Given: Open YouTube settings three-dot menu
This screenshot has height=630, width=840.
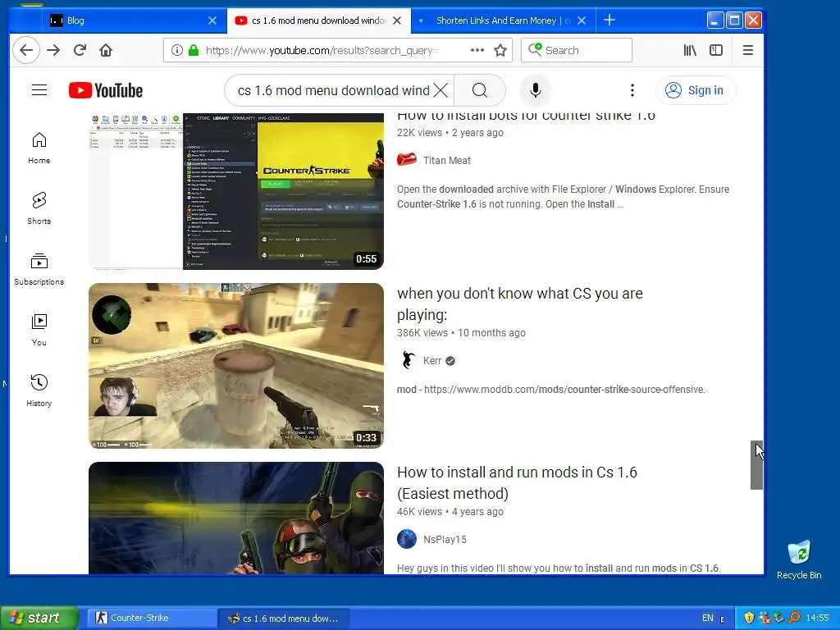Looking at the screenshot, I should coord(632,90).
